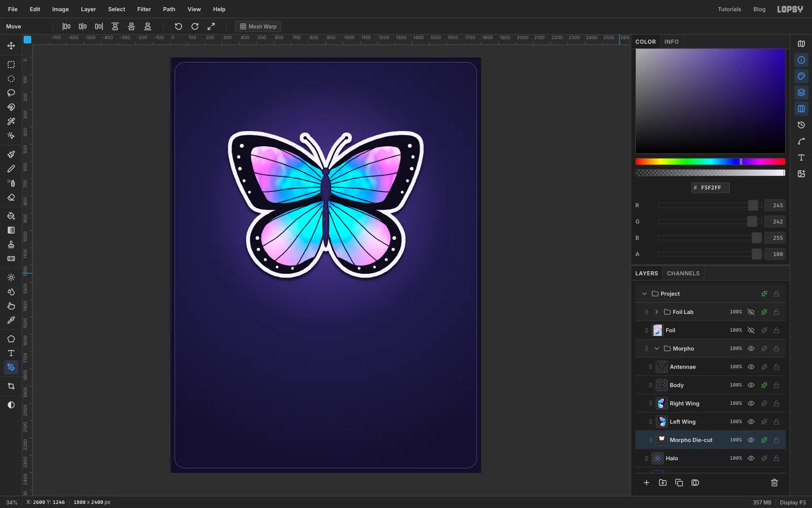Viewport: 812px width, 508px height.
Task: Open the Path menu
Action: pyautogui.click(x=169, y=9)
